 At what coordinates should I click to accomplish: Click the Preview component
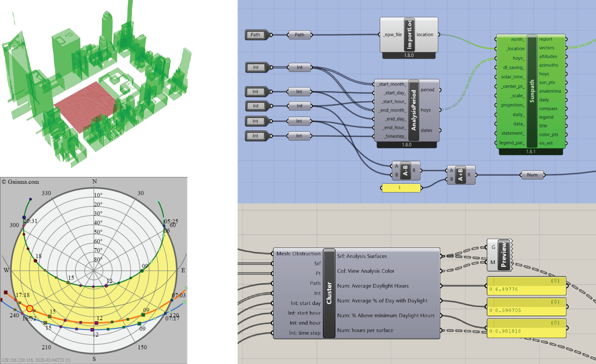[503, 255]
